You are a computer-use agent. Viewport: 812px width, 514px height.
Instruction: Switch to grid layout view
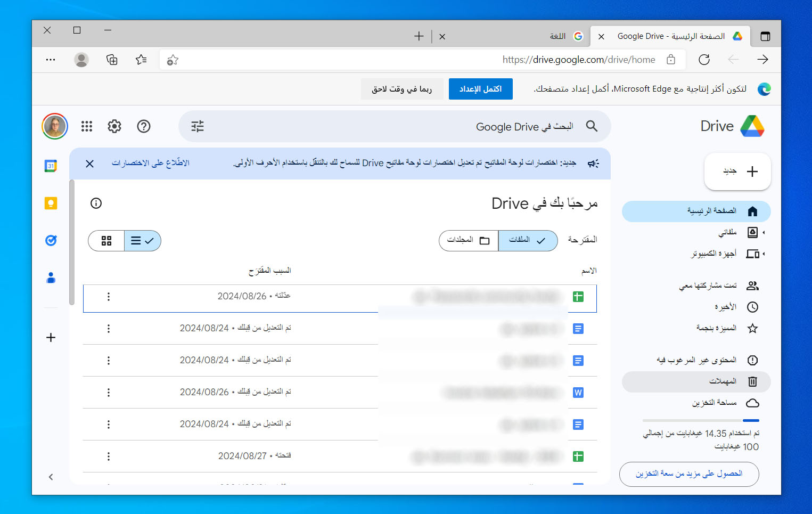pyautogui.click(x=106, y=241)
